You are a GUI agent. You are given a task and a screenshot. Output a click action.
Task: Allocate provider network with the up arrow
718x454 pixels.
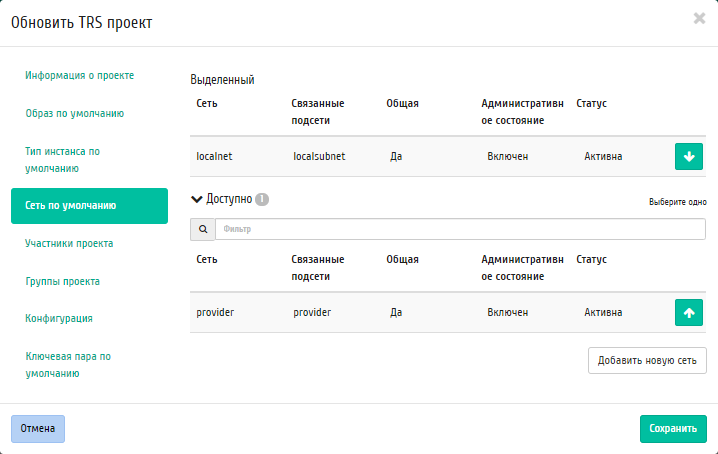click(x=689, y=312)
